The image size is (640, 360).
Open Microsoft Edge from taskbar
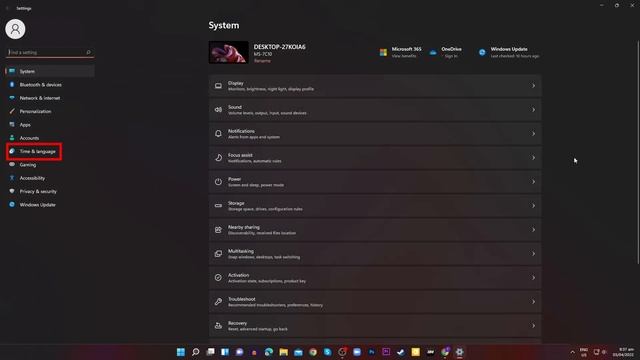[269, 352]
